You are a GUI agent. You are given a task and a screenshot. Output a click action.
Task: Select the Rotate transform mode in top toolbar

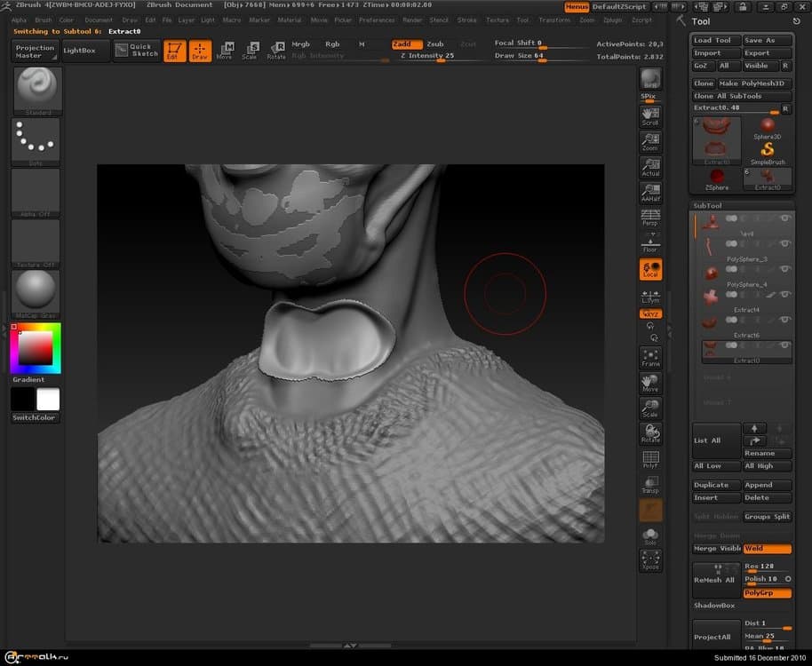tap(277, 50)
